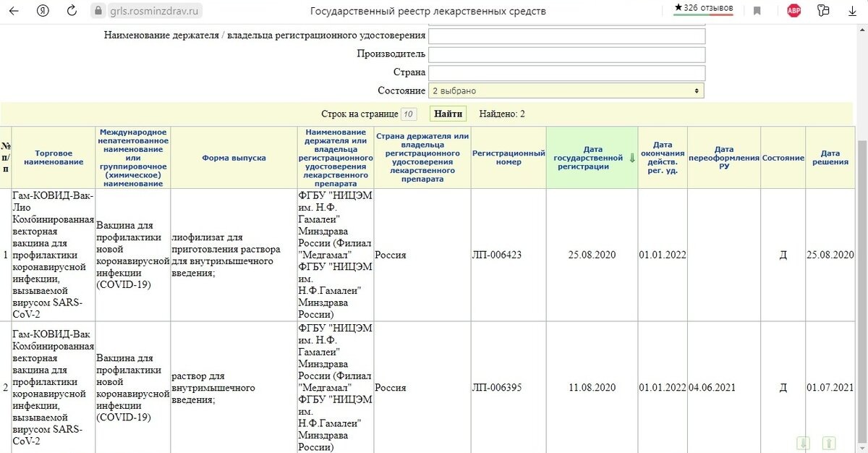Select the Гам-КОВИД-Вак-Лио trade name cell
Viewport: 868px width, 453px height.
54,255
